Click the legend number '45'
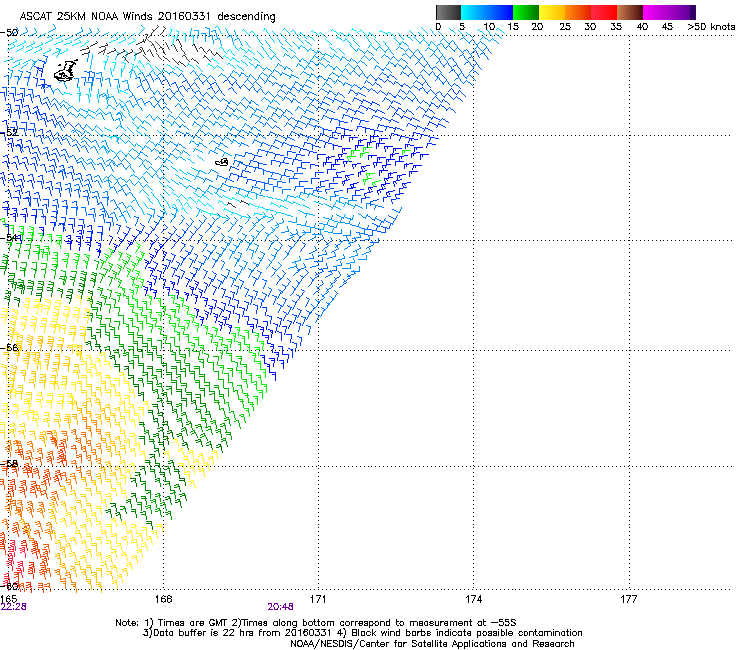This screenshot has width=740, height=650. coord(667,26)
